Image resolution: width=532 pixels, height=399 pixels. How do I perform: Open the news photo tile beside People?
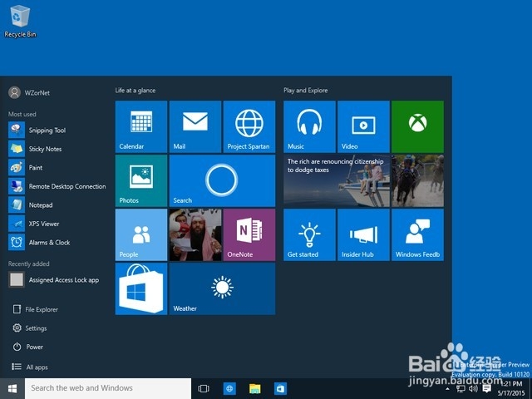coord(195,234)
